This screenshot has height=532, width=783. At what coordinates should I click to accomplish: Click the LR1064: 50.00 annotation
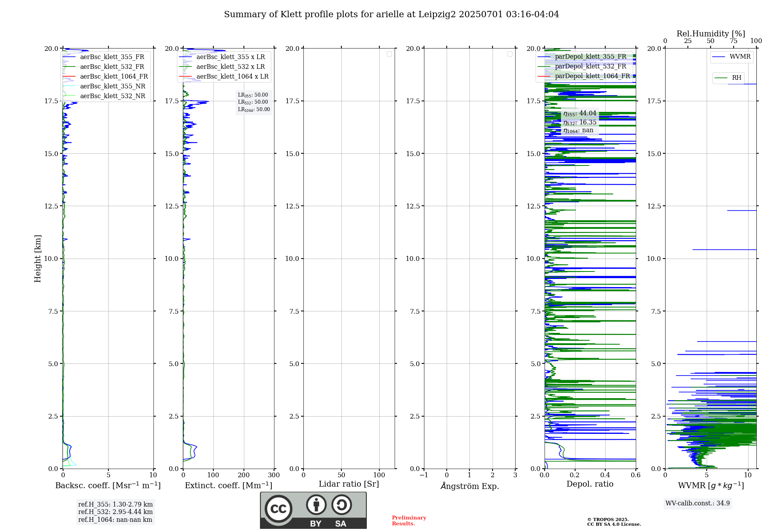(x=254, y=110)
